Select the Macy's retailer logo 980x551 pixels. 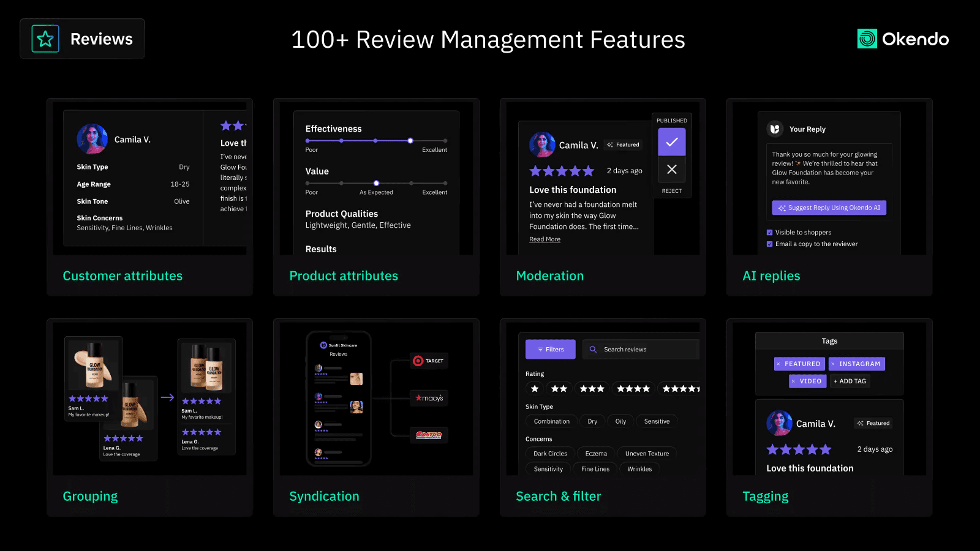click(x=429, y=398)
